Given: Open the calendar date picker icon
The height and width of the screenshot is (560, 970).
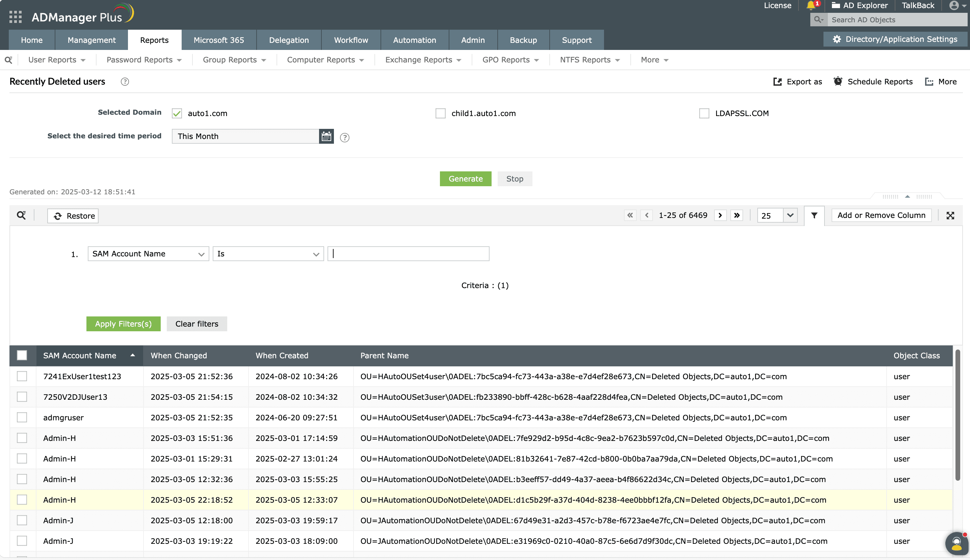Looking at the screenshot, I should coord(326,136).
